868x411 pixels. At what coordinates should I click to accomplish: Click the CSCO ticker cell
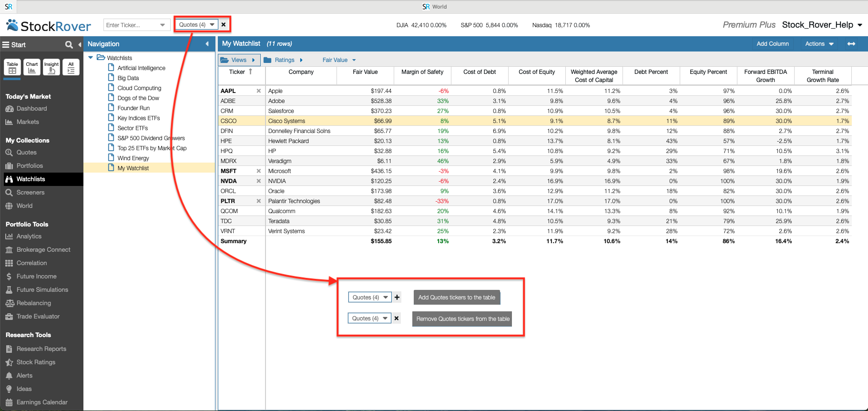(242, 121)
